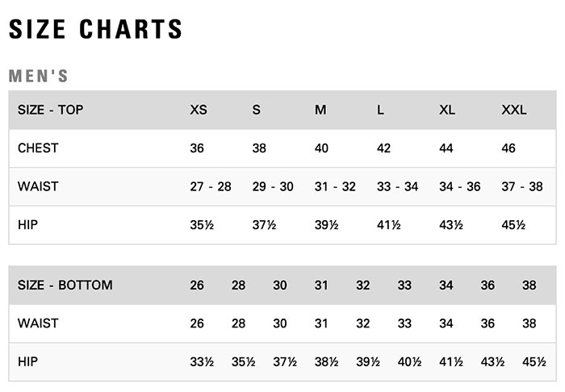Click the CHEST row label
565x392 pixels.
pos(38,148)
